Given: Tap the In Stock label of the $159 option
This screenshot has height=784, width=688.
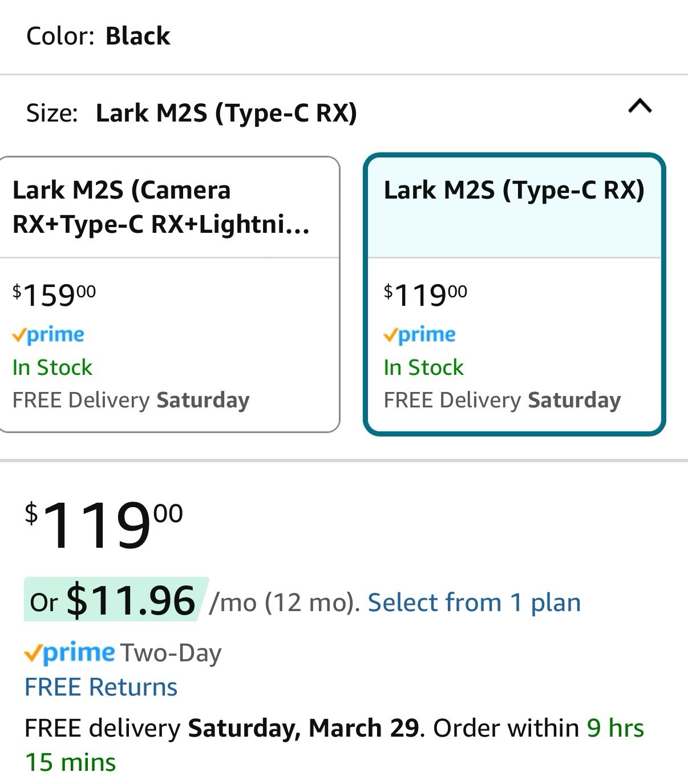Looking at the screenshot, I should point(52,367).
